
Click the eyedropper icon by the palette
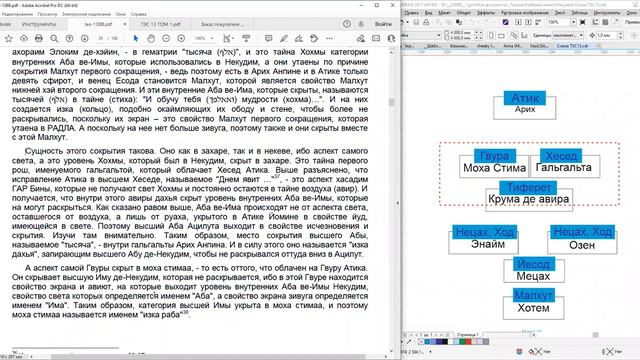(x=410, y=342)
